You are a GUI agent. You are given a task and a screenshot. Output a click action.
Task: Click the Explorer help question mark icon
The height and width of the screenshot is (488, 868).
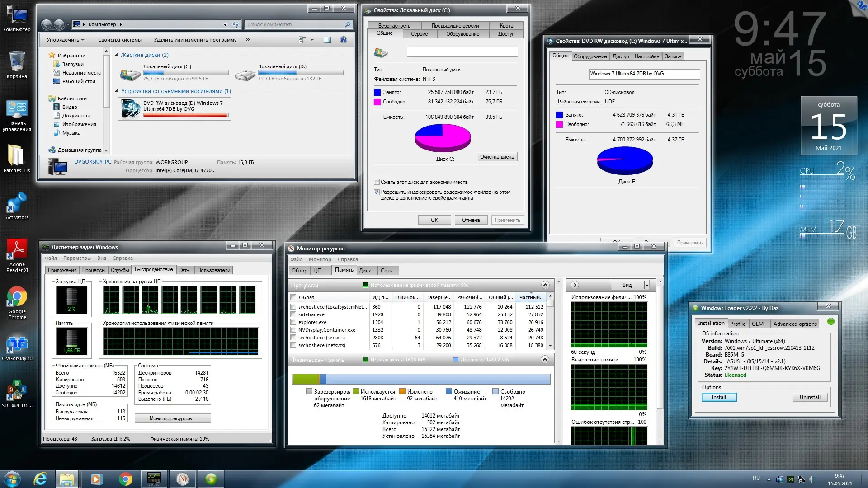344,40
